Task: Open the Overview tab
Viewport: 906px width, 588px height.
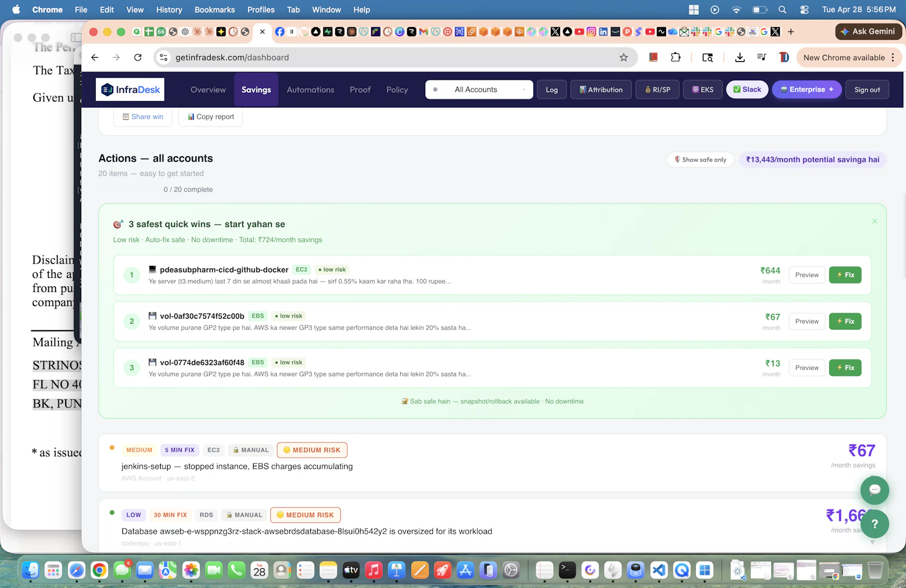Action: pos(208,89)
